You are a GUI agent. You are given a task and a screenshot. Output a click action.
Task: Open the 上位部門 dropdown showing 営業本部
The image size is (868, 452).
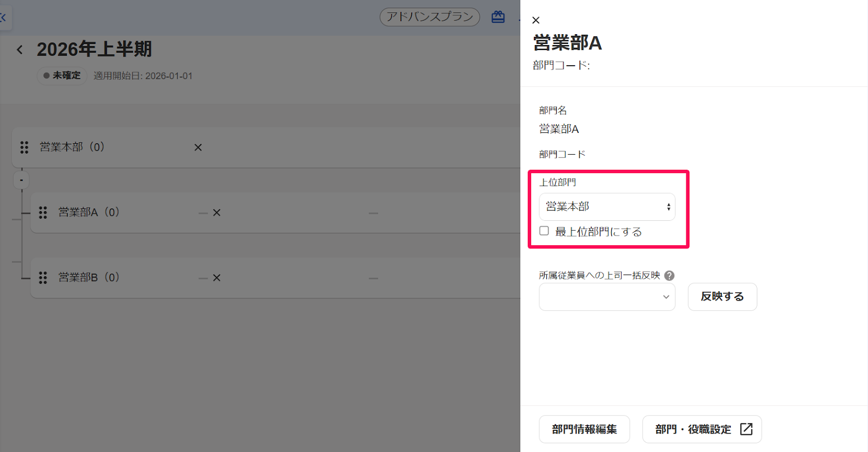pos(607,207)
